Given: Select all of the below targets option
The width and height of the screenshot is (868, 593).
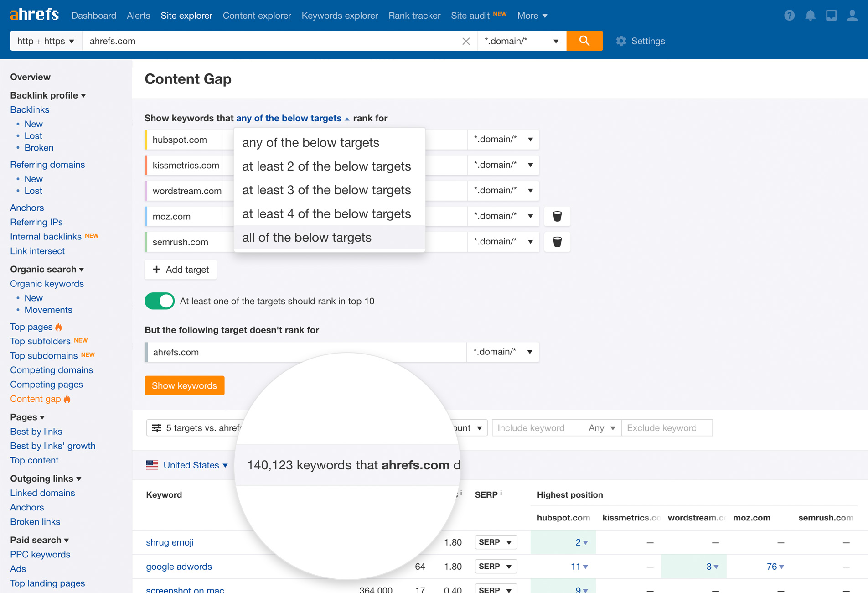Looking at the screenshot, I should (306, 237).
